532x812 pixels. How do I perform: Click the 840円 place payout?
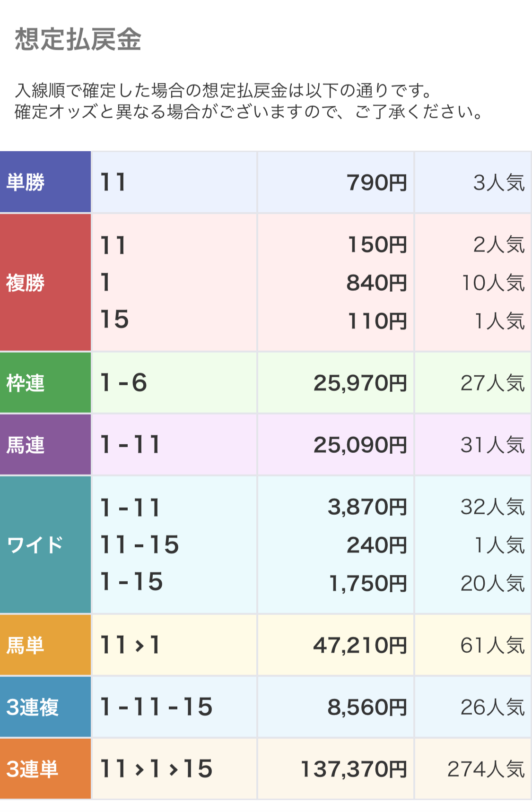(376, 283)
